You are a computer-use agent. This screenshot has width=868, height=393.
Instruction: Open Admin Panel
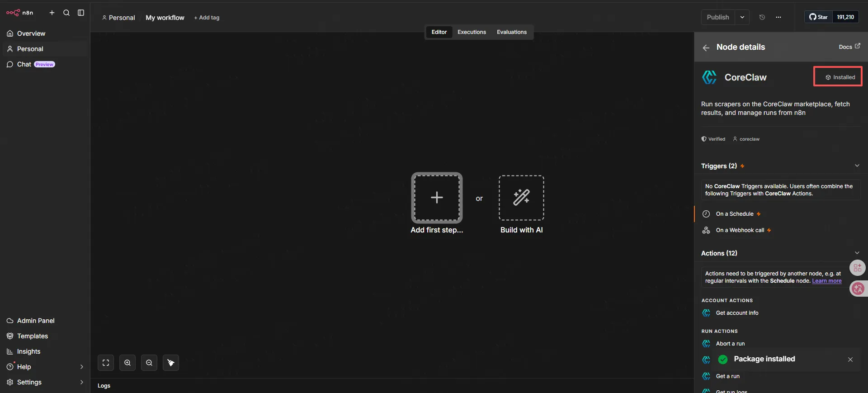pyautogui.click(x=44, y=321)
